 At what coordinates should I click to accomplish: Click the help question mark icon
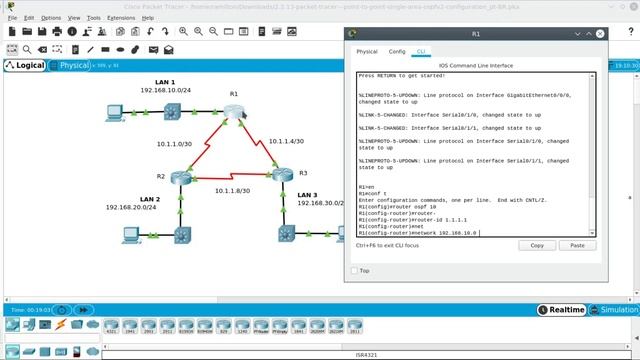[x=631, y=32]
